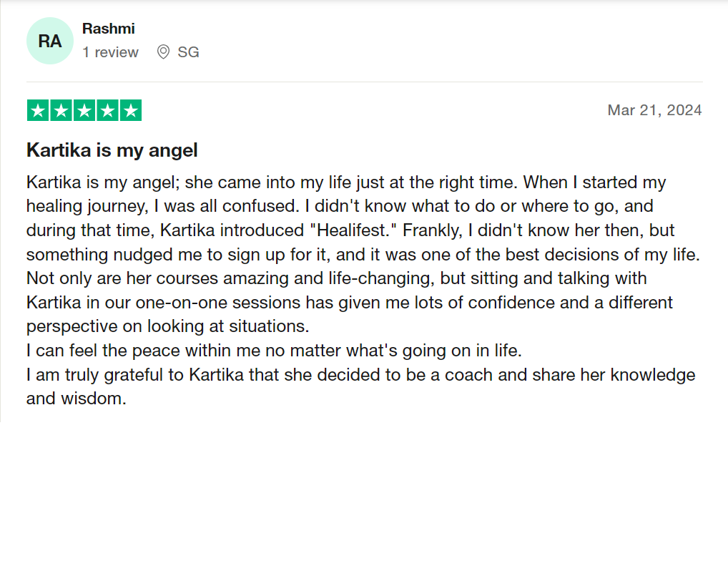The width and height of the screenshot is (728, 561).
Task: Click the Mar 21, 2024 review date
Action: (x=654, y=110)
